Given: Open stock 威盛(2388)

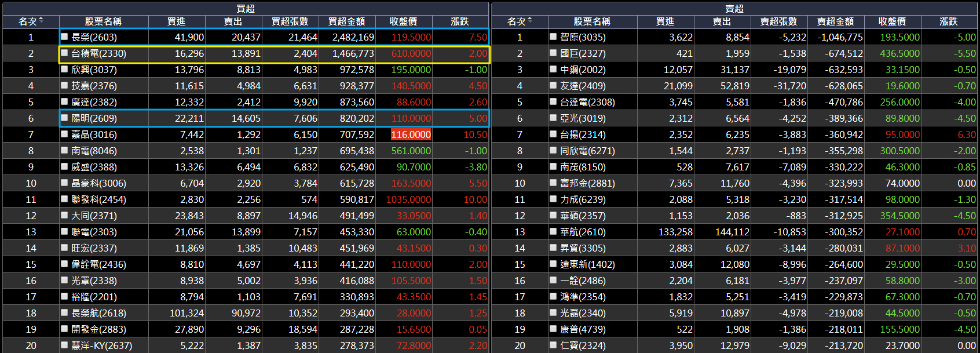Looking at the screenshot, I should [94, 167].
